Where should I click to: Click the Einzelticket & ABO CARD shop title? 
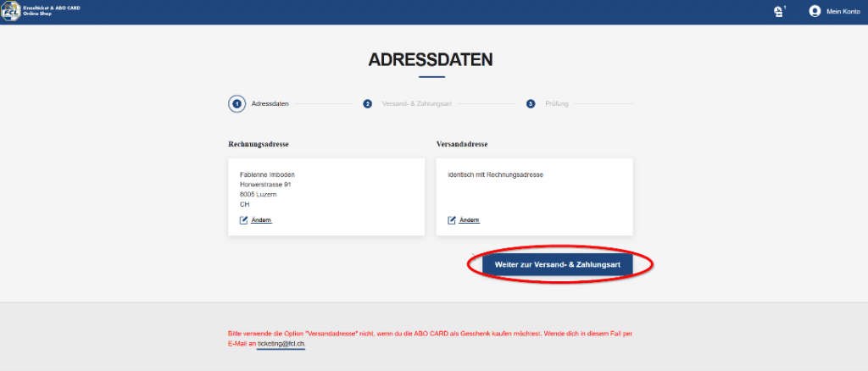tap(51, 11)
